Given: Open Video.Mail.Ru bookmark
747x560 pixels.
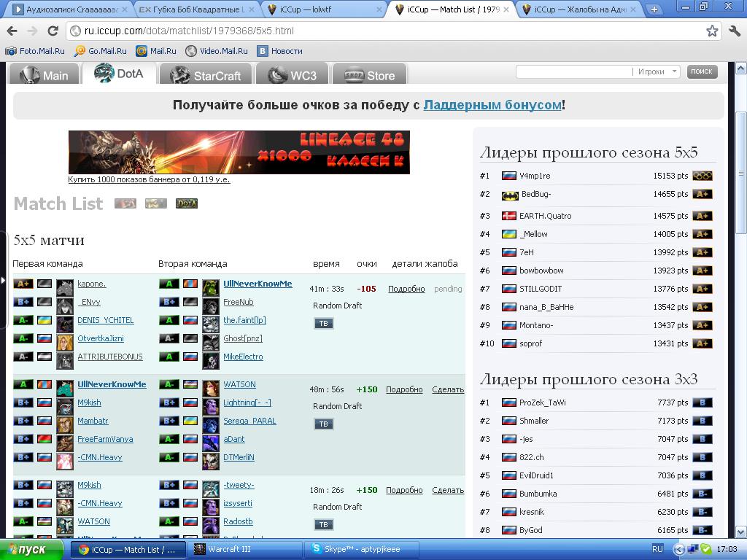Looking at the screenshot, I should pos(217,51).
